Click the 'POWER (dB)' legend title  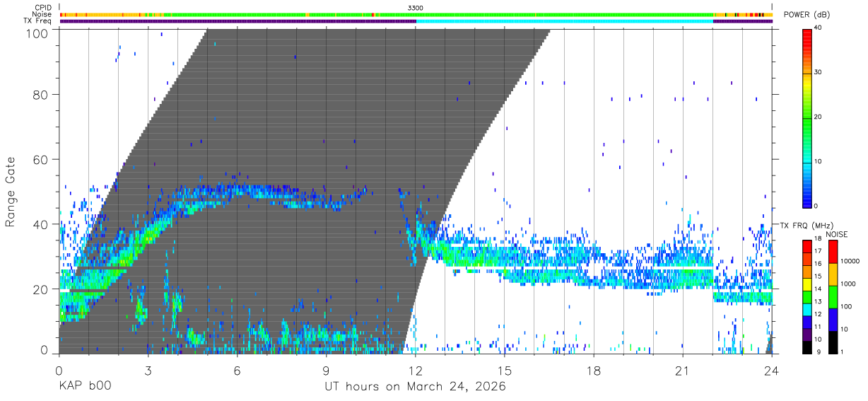click(805, 14)
